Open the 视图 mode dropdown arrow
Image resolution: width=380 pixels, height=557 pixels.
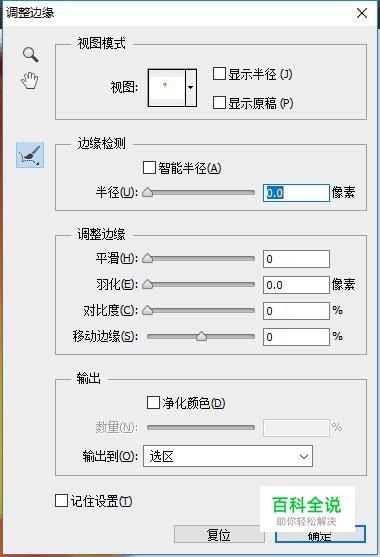tap(191, 88)
